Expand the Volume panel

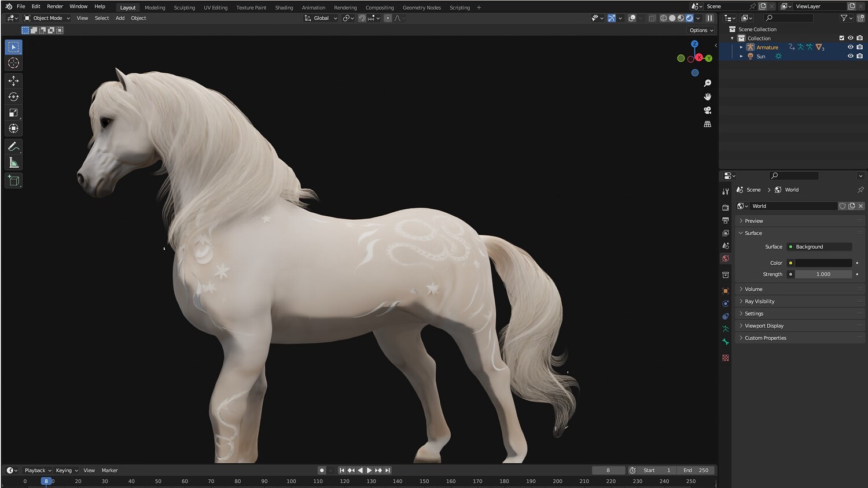coord(800,289)
